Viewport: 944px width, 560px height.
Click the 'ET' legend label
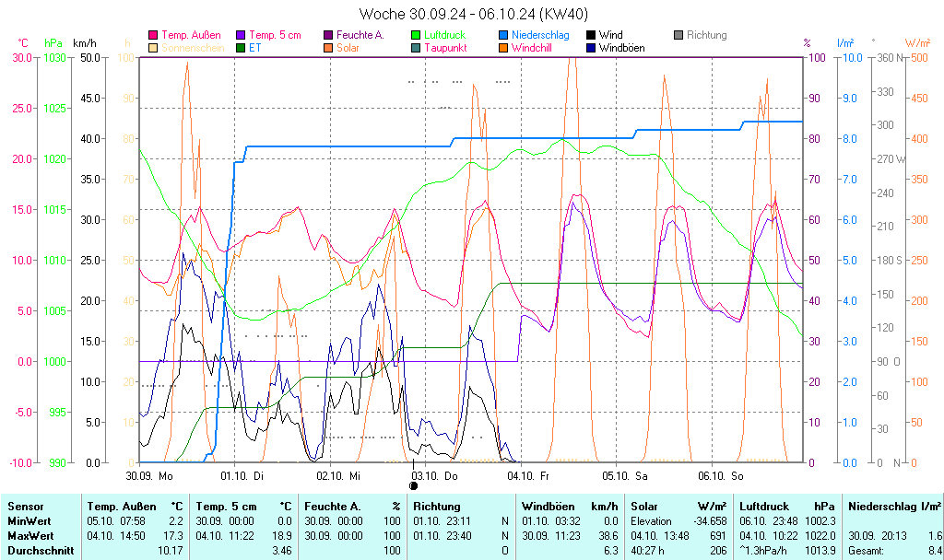coord(255,48)
